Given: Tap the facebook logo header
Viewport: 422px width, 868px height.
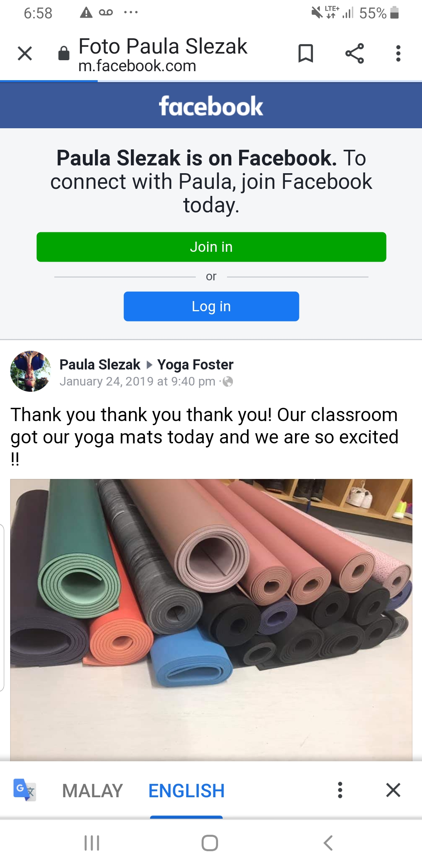Looking at the screenshot, I should (211, 106).
